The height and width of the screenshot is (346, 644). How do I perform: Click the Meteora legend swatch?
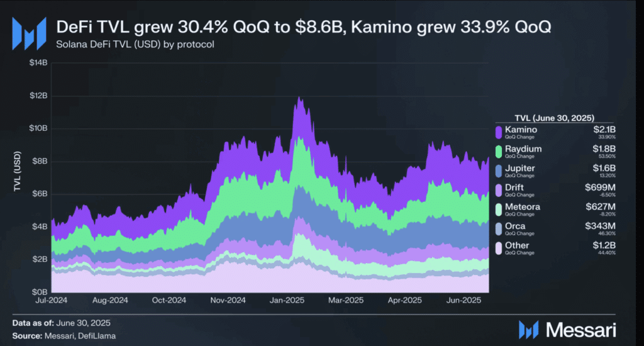499,209
